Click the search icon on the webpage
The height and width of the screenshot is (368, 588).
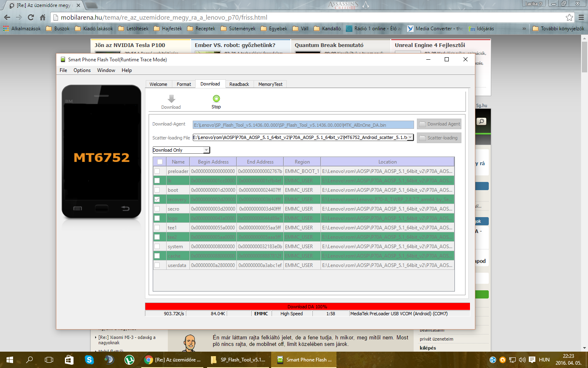point(481,121)
